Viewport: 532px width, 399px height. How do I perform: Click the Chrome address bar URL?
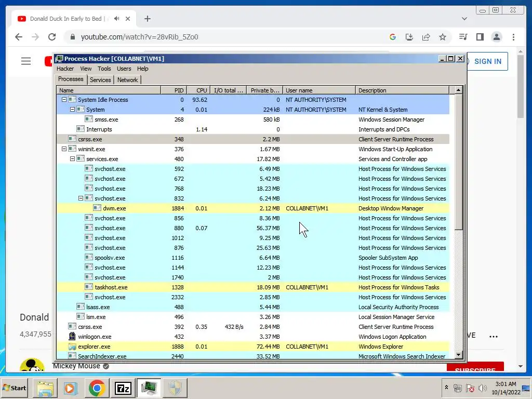(x=139, y=37)
